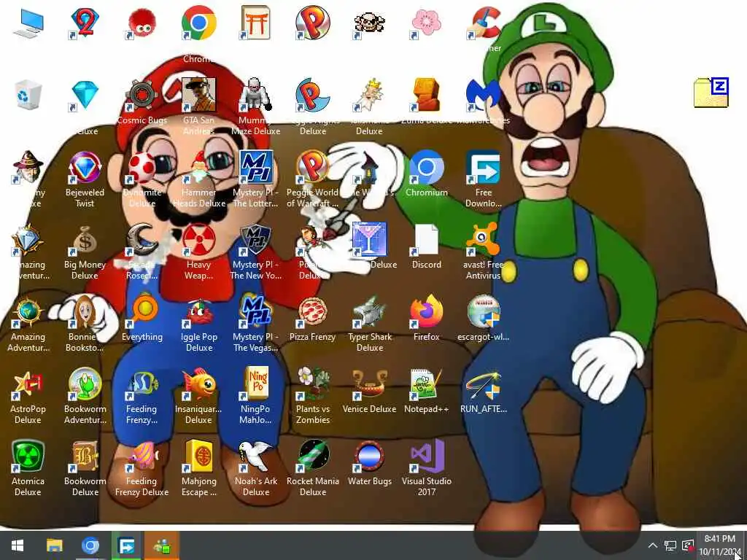This screenshot has width=747, height=560.
Task: Open the This PC desktop icon
Action: pyautogui.click(x=28, y=23)
